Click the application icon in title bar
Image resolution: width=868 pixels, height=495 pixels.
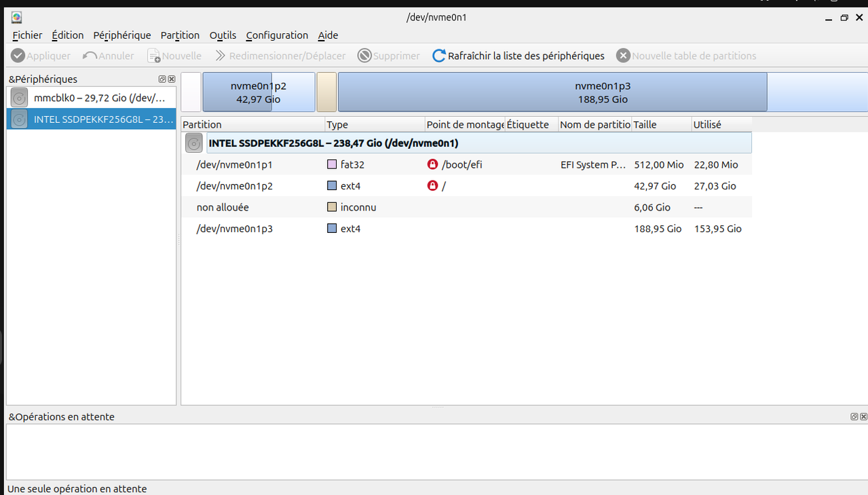pos(16,18)
